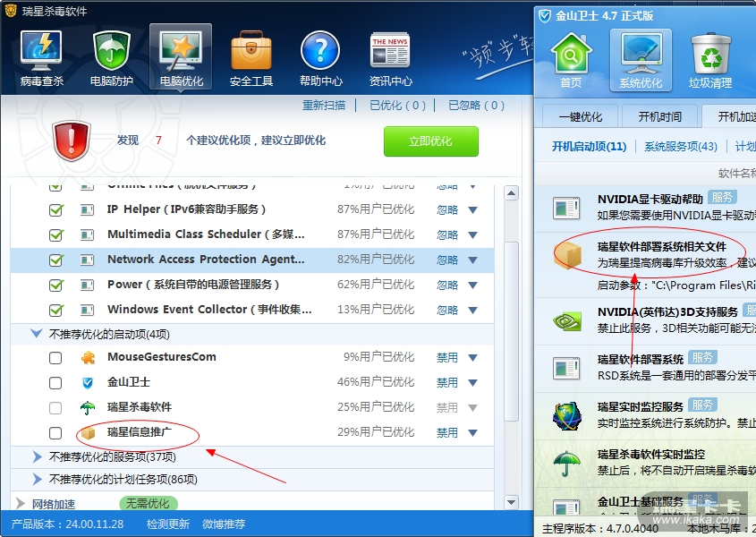The height and width of the screenshot is (537, 756).
Task: Uncheck Windows Event Collector checkbox
Action: (56, 310)
